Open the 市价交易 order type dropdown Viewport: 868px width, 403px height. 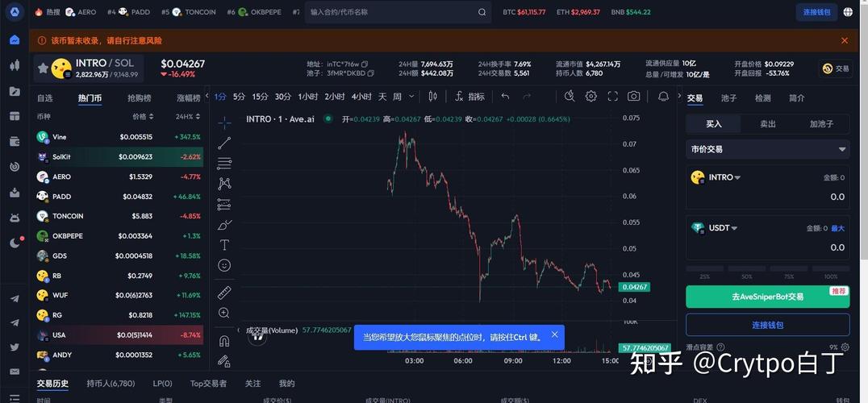point(767,149)
